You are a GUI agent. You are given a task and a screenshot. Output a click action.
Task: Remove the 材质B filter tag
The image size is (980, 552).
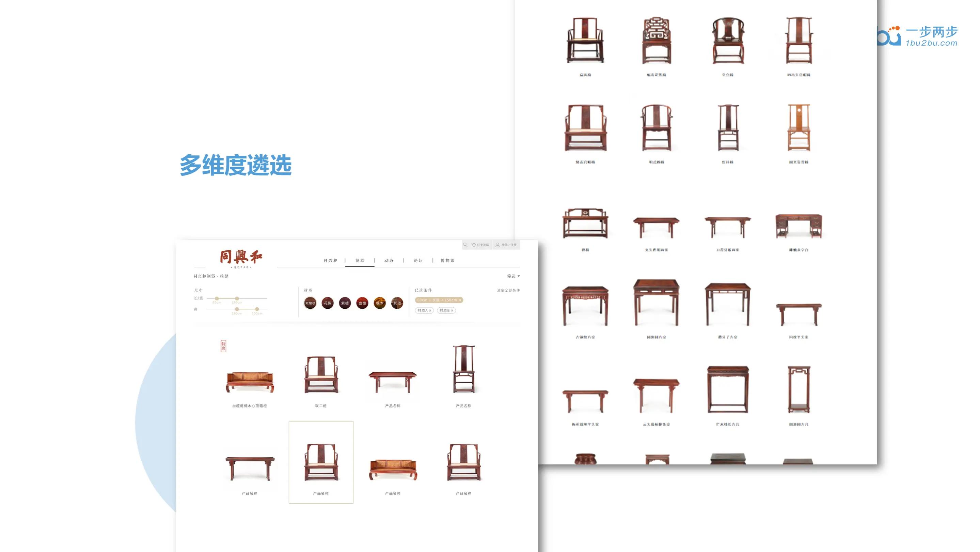point(452,311)
